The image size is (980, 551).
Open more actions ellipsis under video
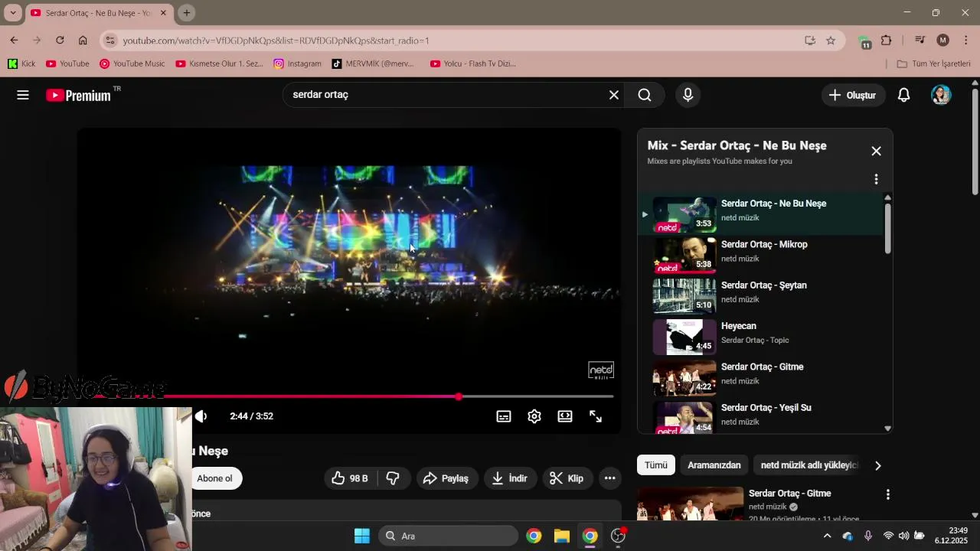609,478
